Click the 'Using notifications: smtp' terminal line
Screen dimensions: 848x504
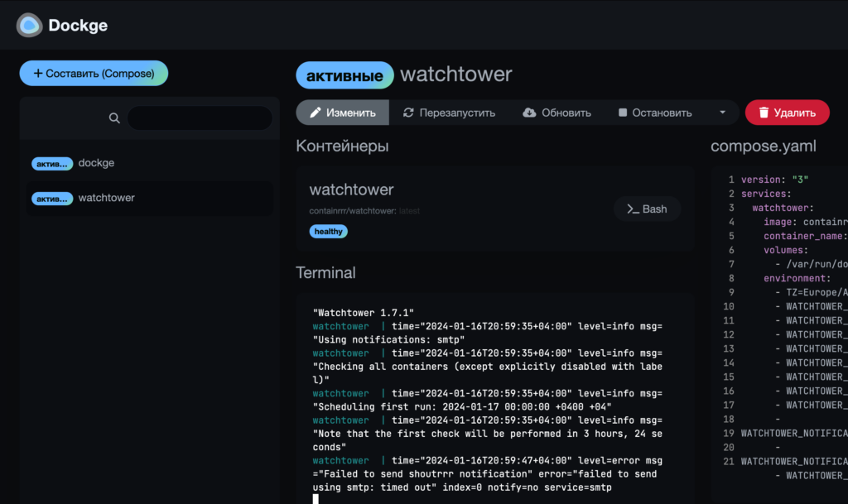click(388, 340)
